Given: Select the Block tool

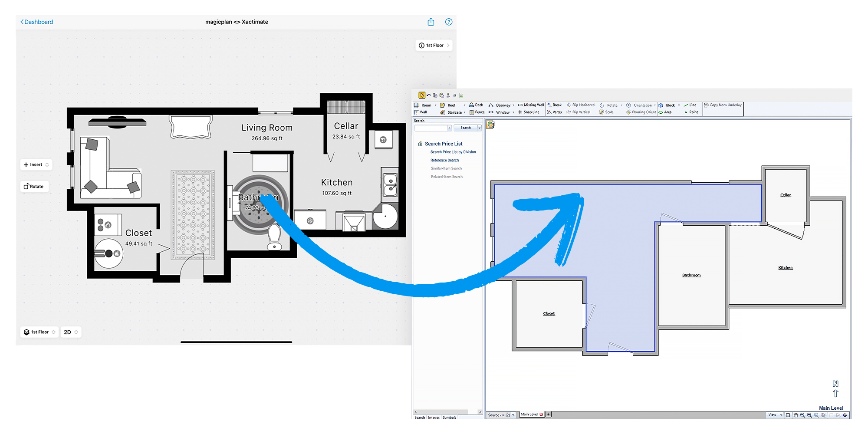Looking at the screenshot, I should pos(667,105).
